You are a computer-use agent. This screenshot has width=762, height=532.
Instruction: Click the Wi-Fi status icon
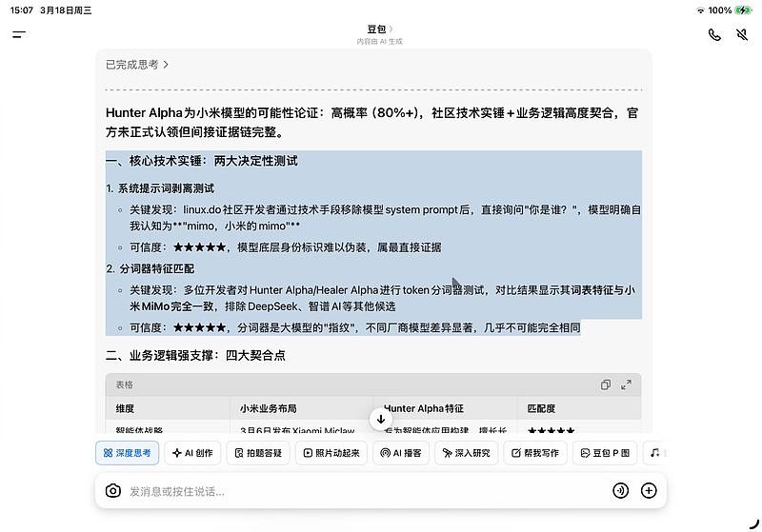pos(700,10)
